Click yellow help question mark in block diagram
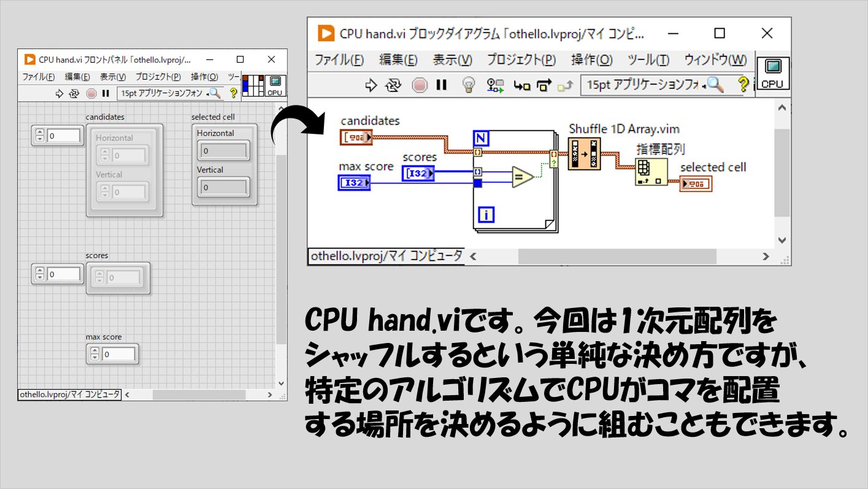This screenshot has width=868, height=489. pyautogui.click(x=743, y=85)
